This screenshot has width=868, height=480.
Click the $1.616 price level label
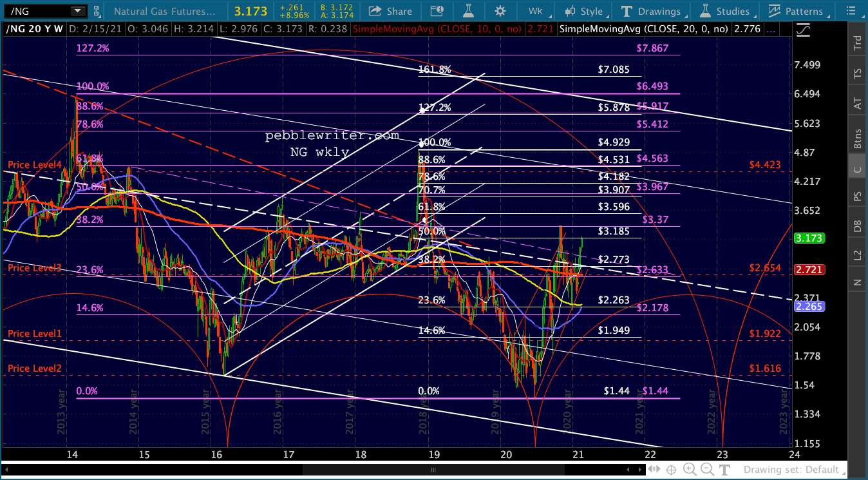[x=765, y=369]
